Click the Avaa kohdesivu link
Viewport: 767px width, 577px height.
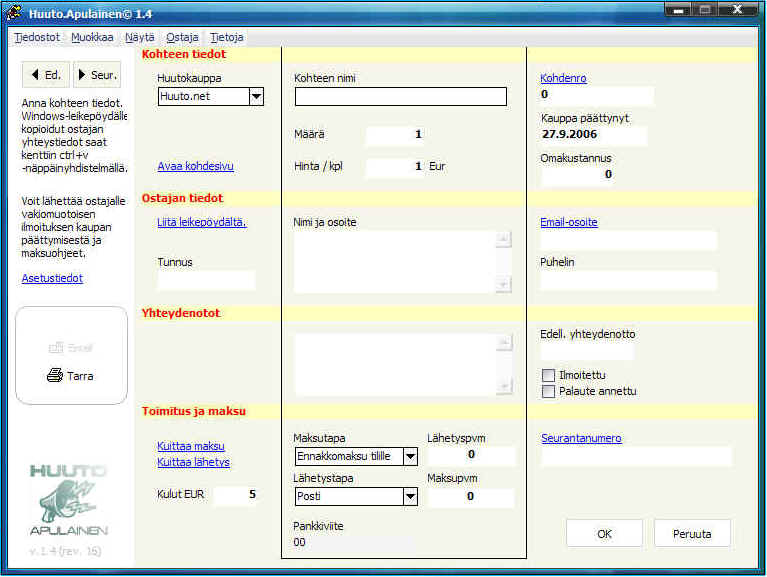click(x=195, y=166)
